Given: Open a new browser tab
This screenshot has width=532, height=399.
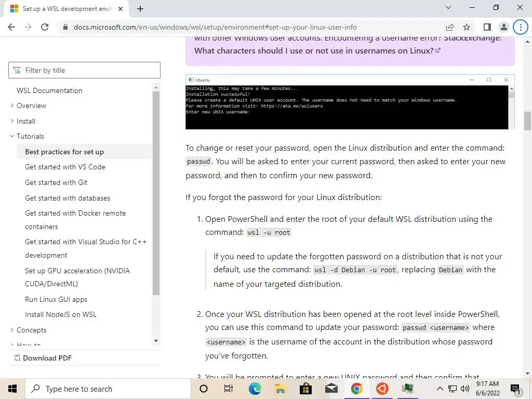Looking at the screenshot, I should point(140,9).
